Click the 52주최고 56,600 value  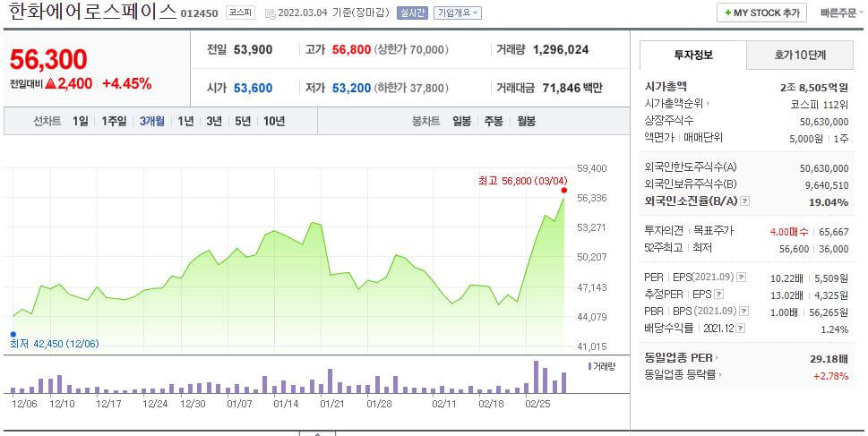click(794, 249)
